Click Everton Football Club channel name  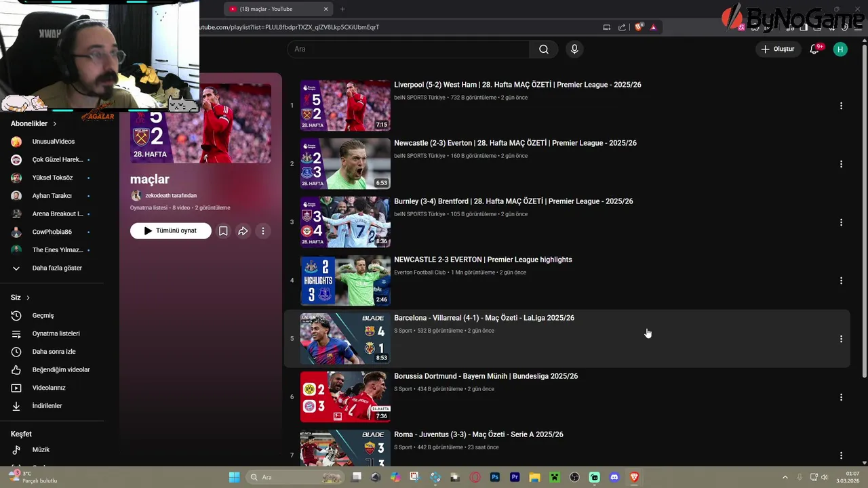point(420,272)
